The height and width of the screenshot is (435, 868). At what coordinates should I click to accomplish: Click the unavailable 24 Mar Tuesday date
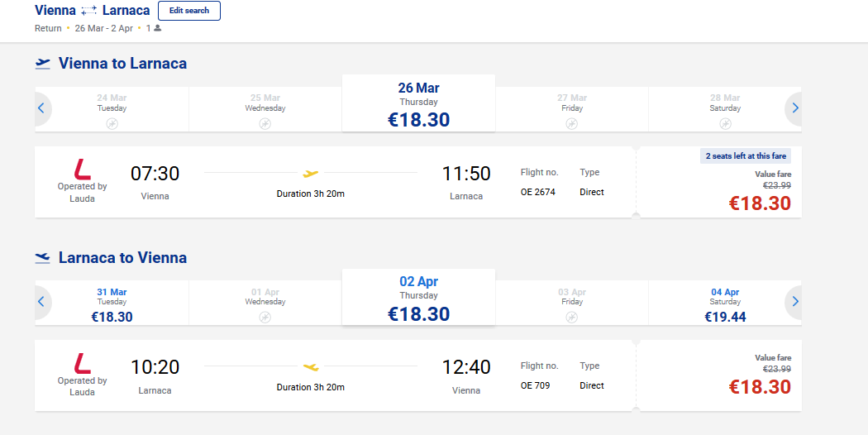click(112, 109)
